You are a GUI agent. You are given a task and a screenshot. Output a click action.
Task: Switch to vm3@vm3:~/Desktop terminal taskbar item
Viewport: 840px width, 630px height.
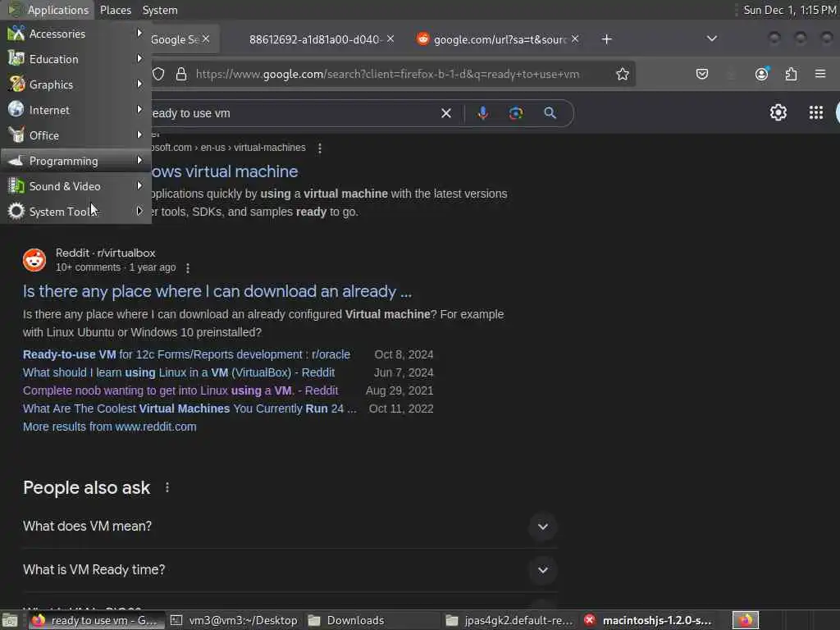click(x=234, y=620)
